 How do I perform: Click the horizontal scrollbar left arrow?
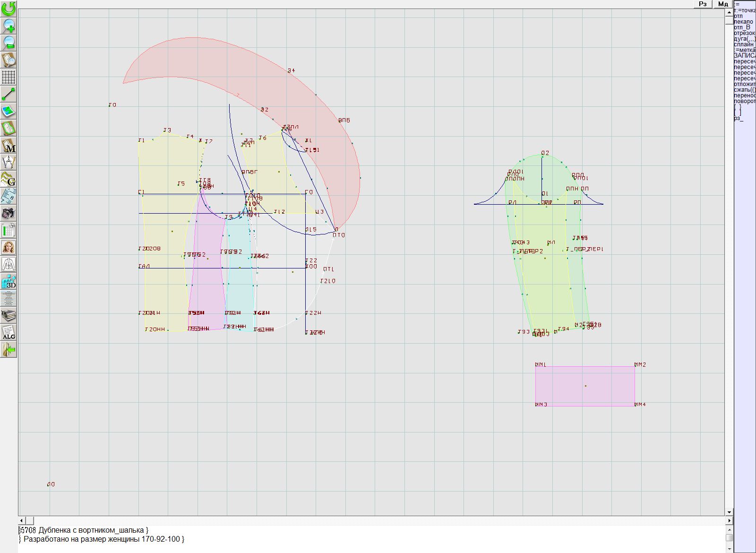point(22,520)
